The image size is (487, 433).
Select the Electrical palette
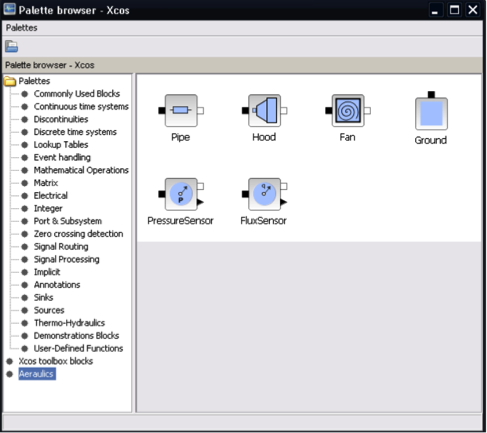(51, 195)
